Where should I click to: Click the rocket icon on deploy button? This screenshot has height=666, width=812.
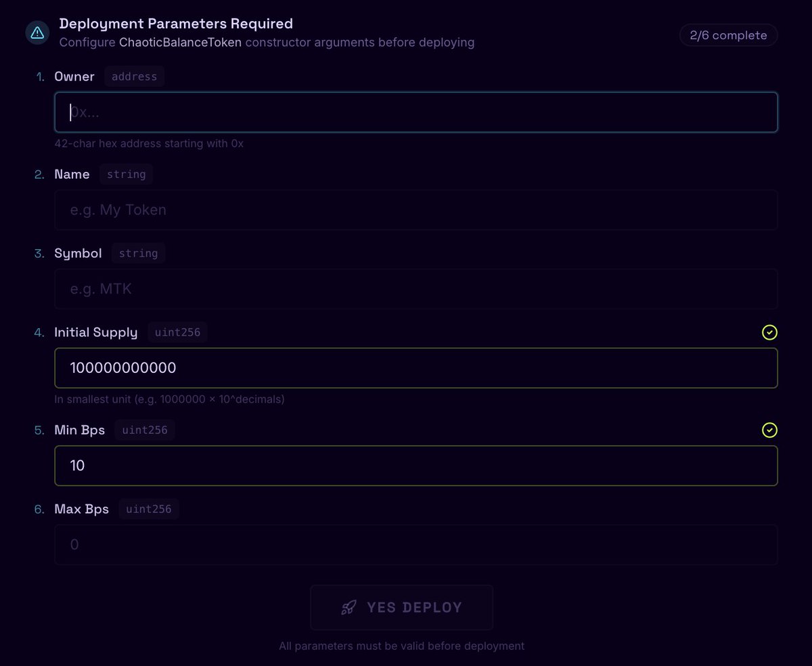click(x=348, y=607)
